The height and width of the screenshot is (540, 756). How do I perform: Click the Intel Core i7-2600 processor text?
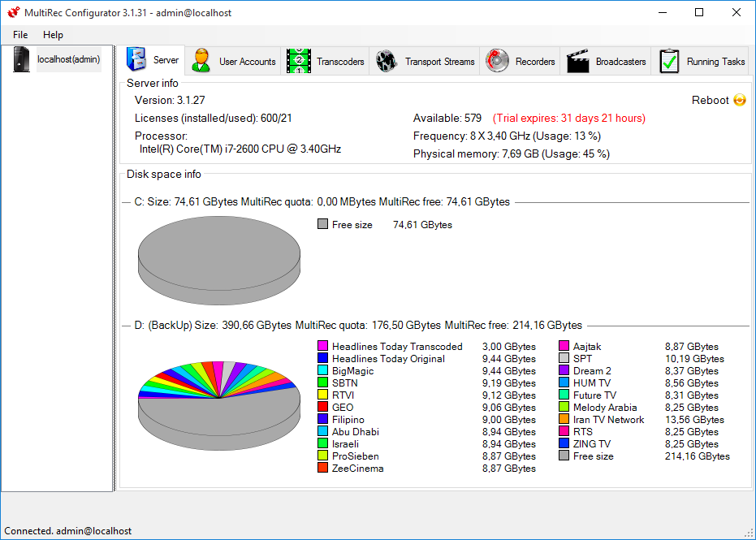240,149
